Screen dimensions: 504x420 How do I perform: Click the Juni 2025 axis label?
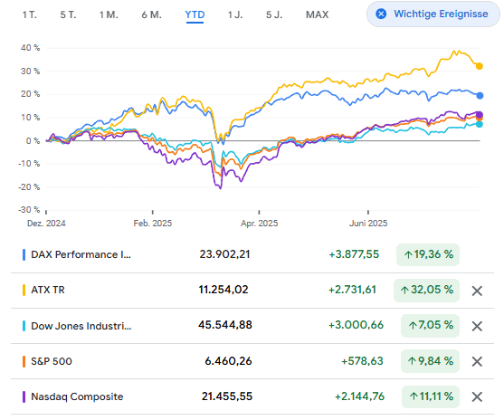[368, 224]
